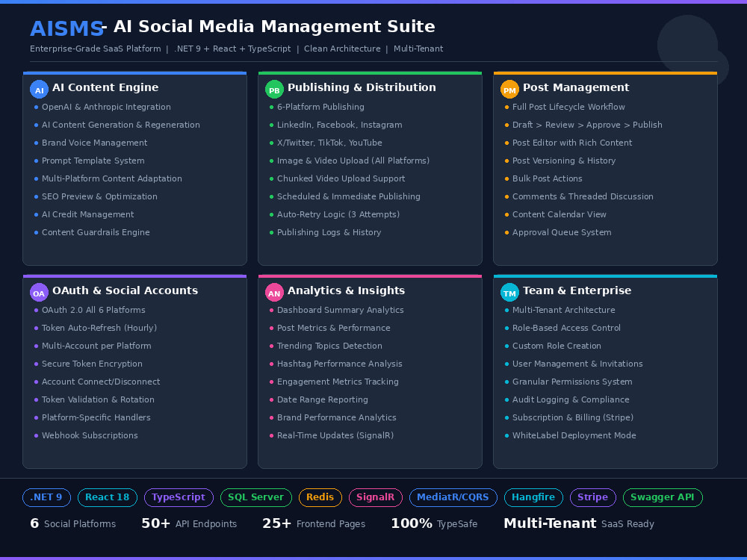The height and width of the screenshot is (560, 747).
Task: Click the pink AN circle badge
Action: (x=274, y=293)
